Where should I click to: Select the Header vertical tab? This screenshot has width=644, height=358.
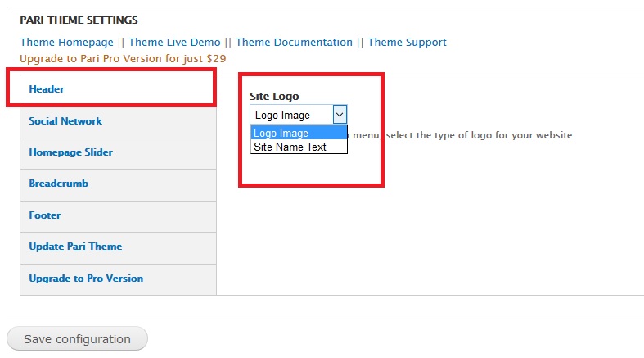(x=47, y=88)
